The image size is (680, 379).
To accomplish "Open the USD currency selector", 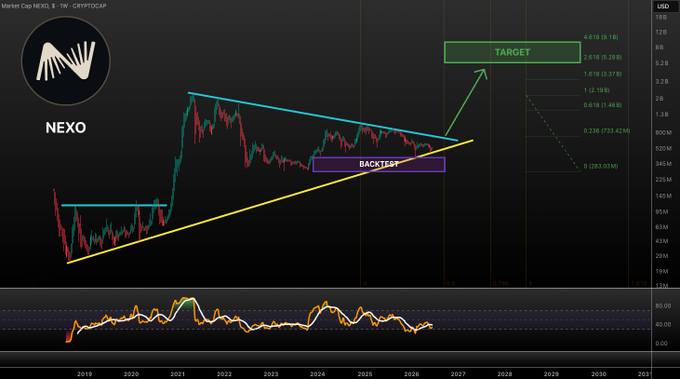I will 663,6.
